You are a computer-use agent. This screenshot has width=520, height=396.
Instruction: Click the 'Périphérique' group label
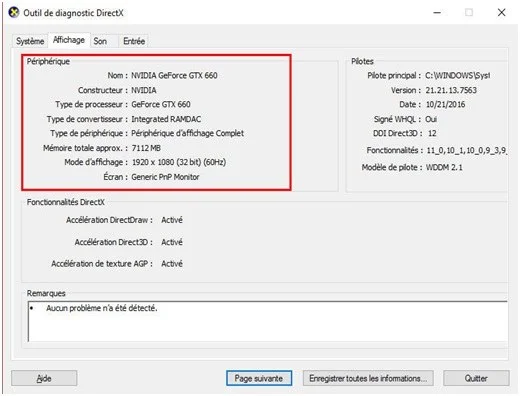48,61
